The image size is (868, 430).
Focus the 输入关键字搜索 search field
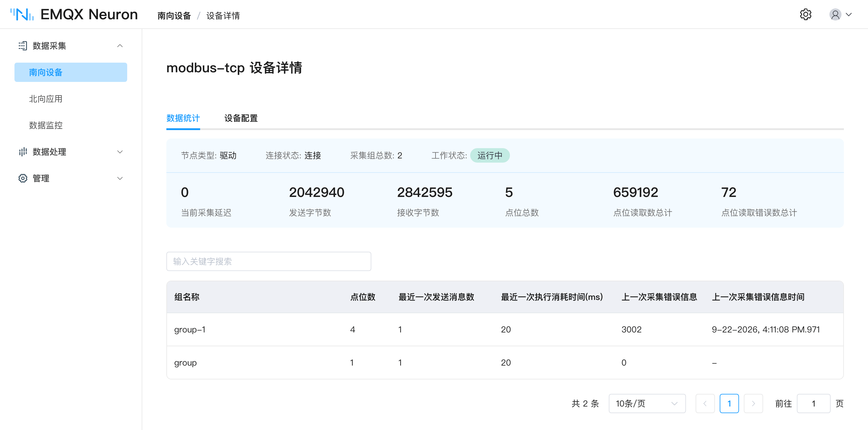(x=269, y=261)
